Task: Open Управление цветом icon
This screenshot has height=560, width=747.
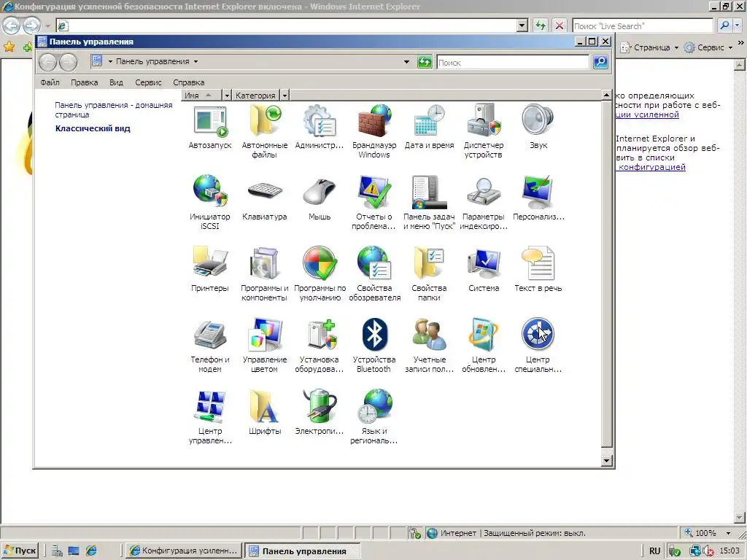Action: pos(264,346)
